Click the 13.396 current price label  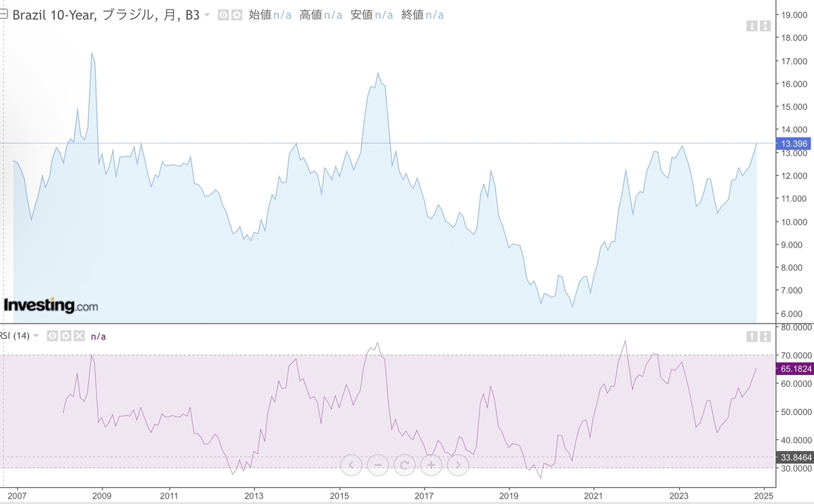coord(793,143)
